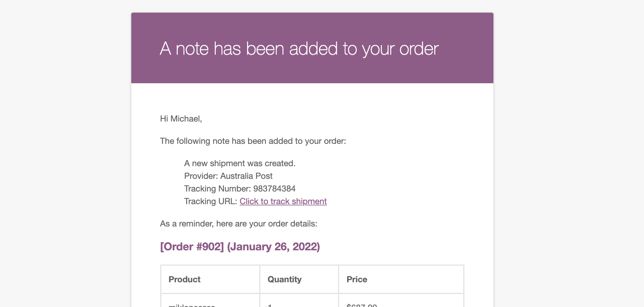The image size is (644, 307).
Task: Click the word Tracking Number label
Action: 217,188
